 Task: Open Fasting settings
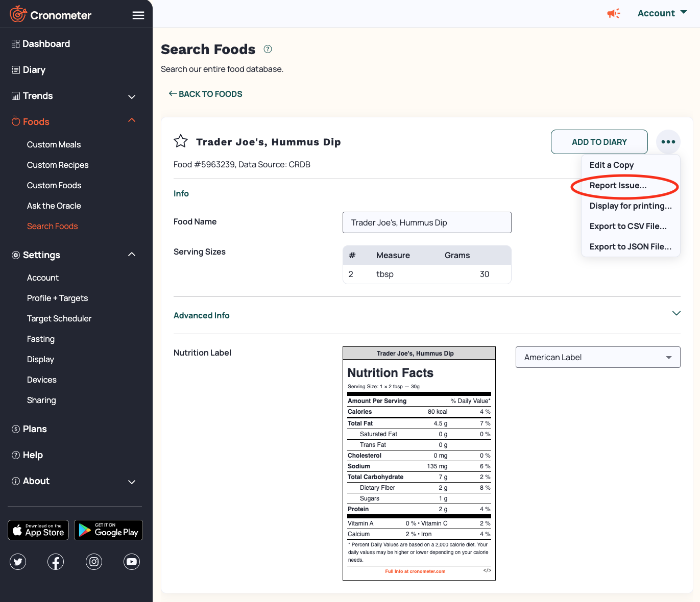pyautogui.click(x=41, y=339)
